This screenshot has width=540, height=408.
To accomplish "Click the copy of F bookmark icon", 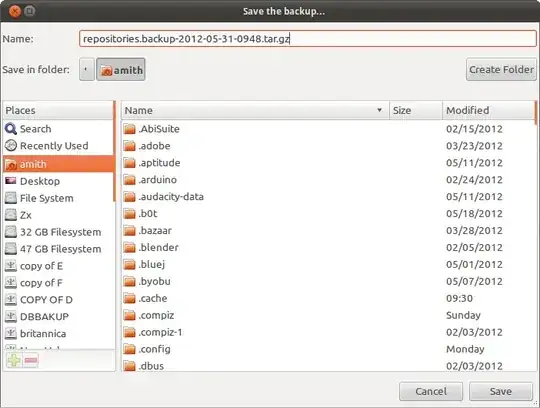I will (11, 282).
